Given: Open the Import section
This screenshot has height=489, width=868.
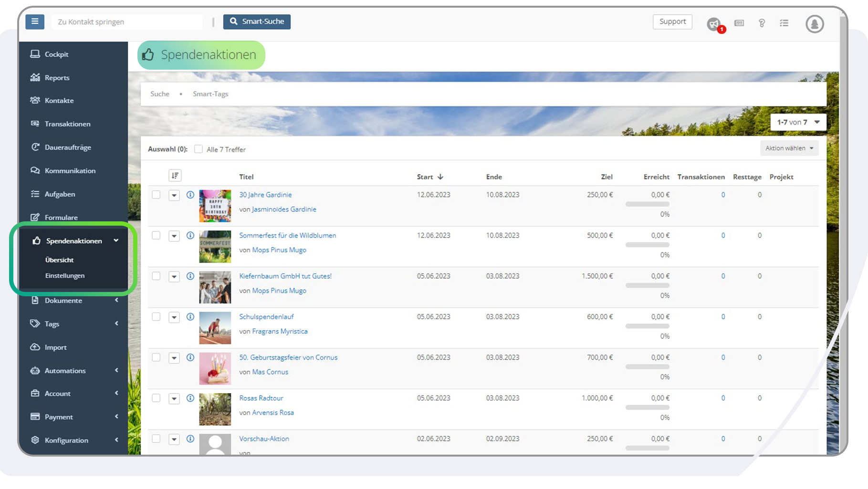Looking at the screenshot, I should (x=55, y=347).
